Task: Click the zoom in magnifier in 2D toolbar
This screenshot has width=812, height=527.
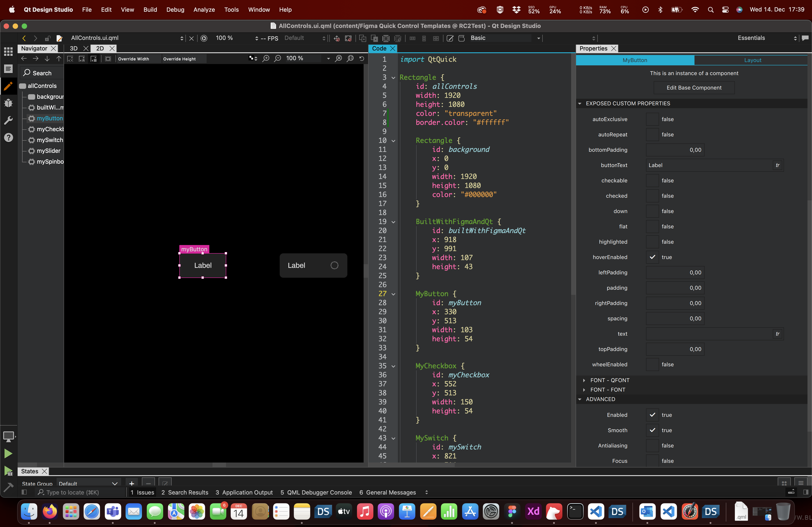Action: point(266,59)
